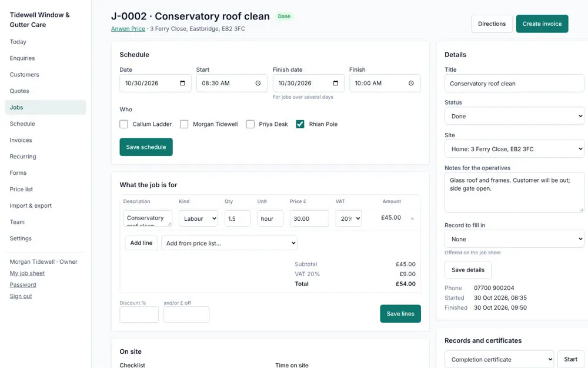This screenshot has width=588, height=368.
Task: Open the clock picker in Finish time field
Action: pos(411,83)
